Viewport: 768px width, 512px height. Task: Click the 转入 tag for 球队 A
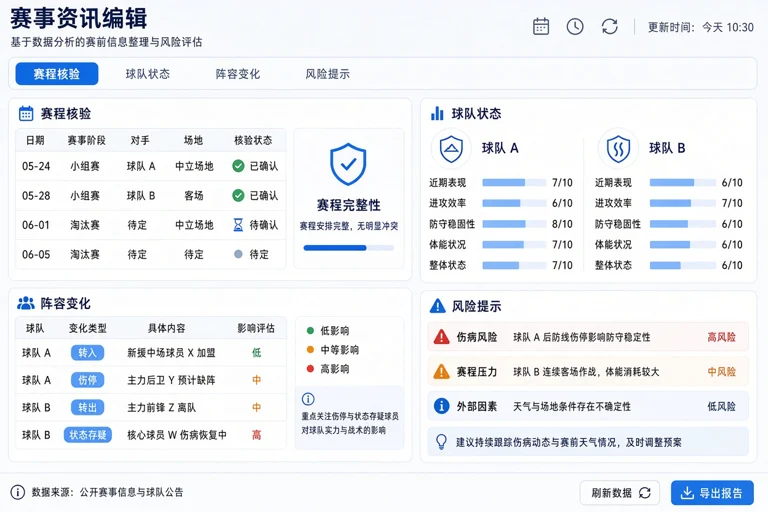click(87, 353)
